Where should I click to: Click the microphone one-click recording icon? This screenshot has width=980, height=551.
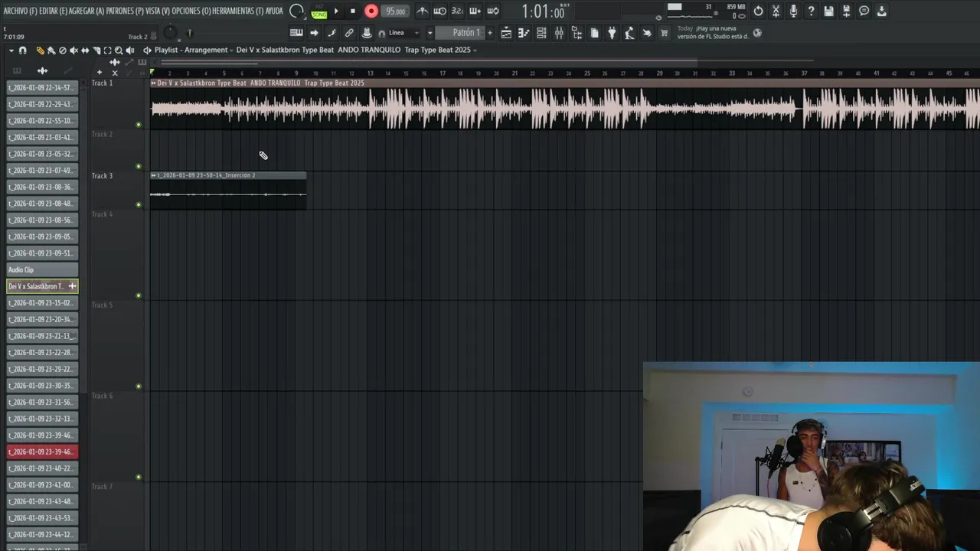[x=793, y=11]
